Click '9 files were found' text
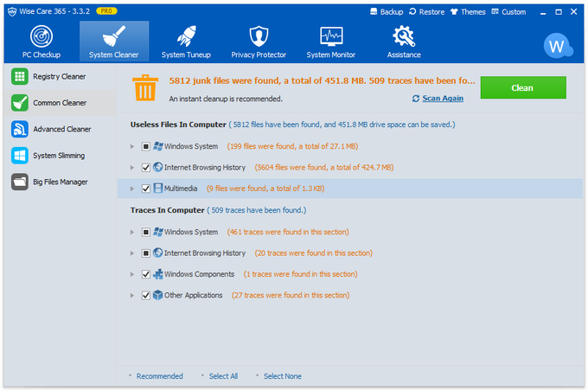Screen dimensions: 588x390 (x=265, y=189)
